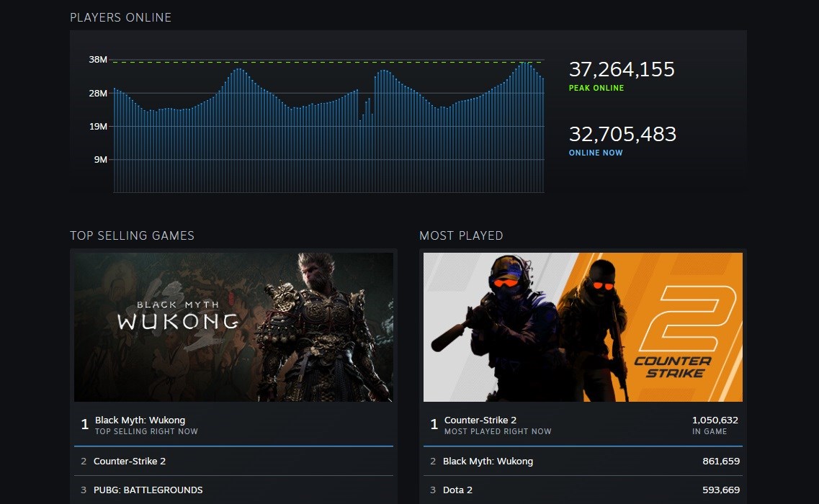Viewport: 819px width, 504px height.
Task: Click the 19M axis label on chart
Action: 98,127
